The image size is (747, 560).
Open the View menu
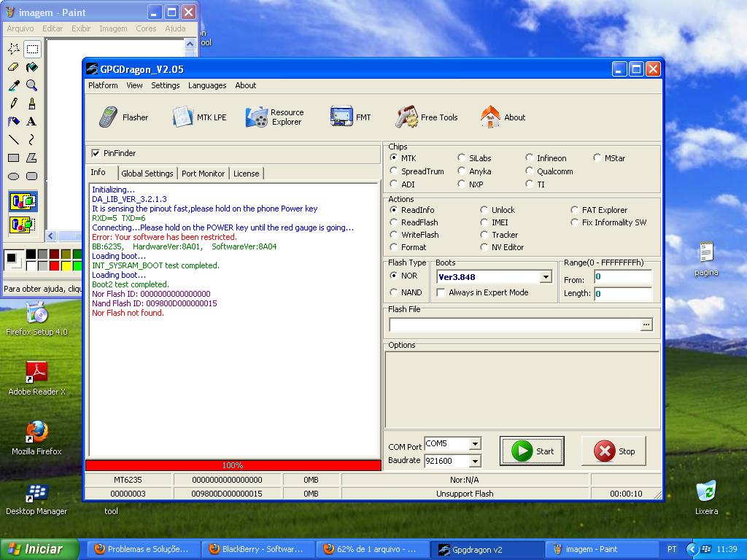tap(134, 85)
